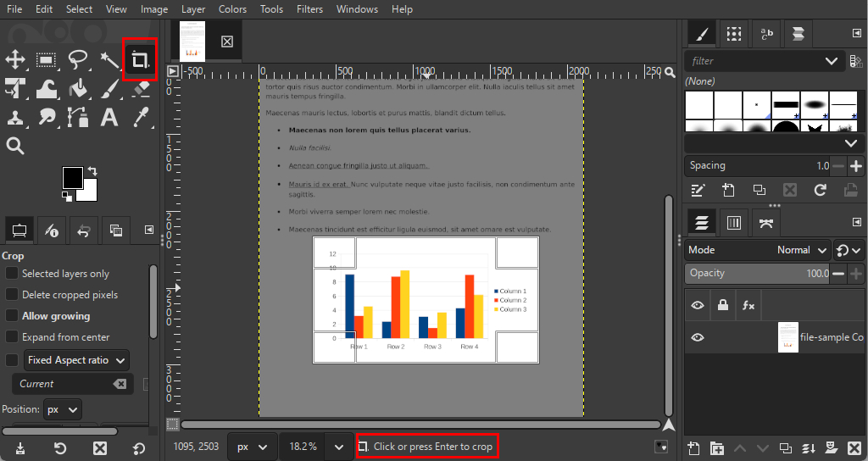Open Windows menu
This screenshot has width=868, height=461.
357,9
